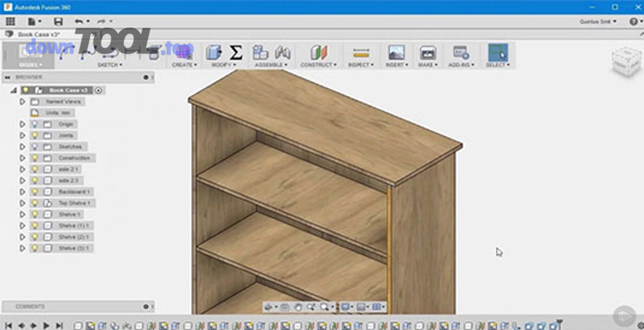This screenshot has width=644, height=330.
Task: Toggle visibility lightbulb for Backboard:1
Action: (34, 192)
